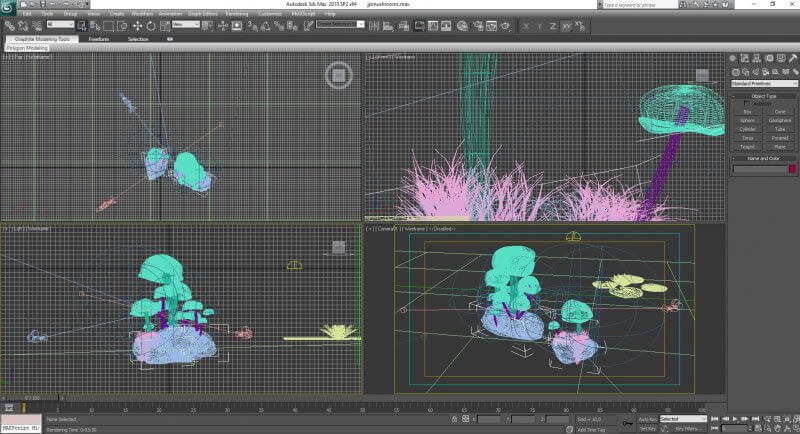Open the Utilities command panel
This screenshot has width=800, height=434.
tap(793, 58)
